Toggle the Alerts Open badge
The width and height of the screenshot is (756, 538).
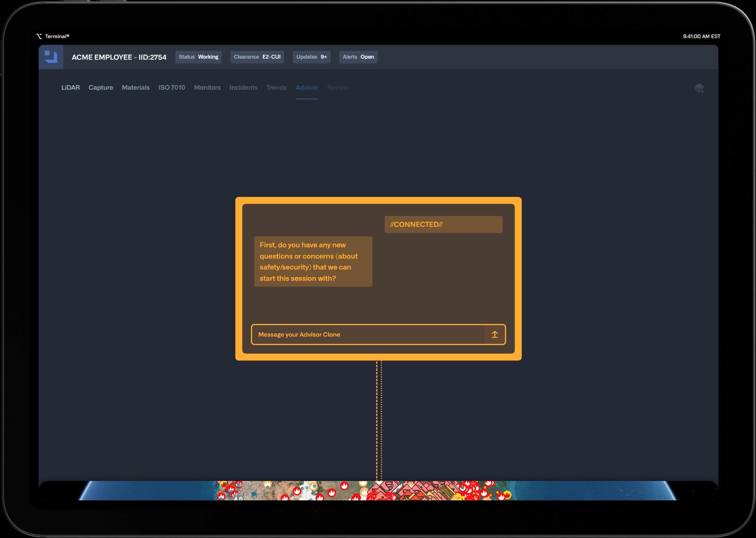click(x=358, y=57)
